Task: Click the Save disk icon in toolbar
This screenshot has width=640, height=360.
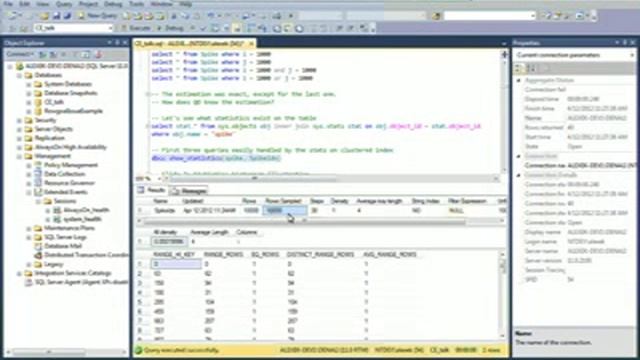Action: tap(56, 16)
